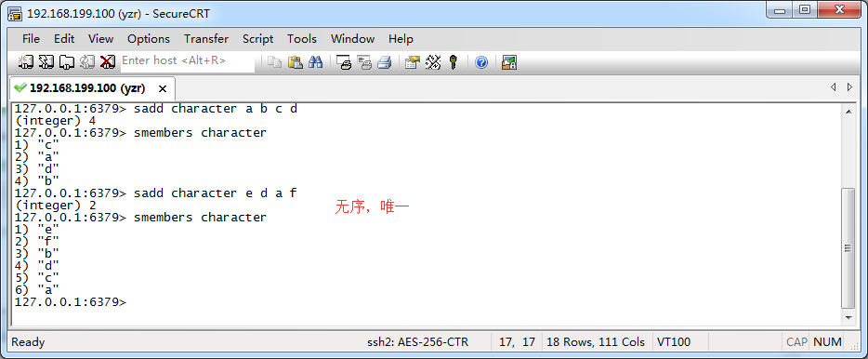Click the ssh2: AES-256-CTR status entry
Screen dimensions: 868x359
pos(418,342)
